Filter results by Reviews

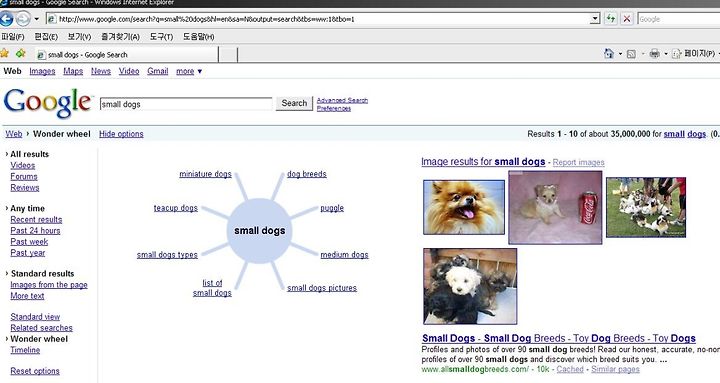click(25, 187)
